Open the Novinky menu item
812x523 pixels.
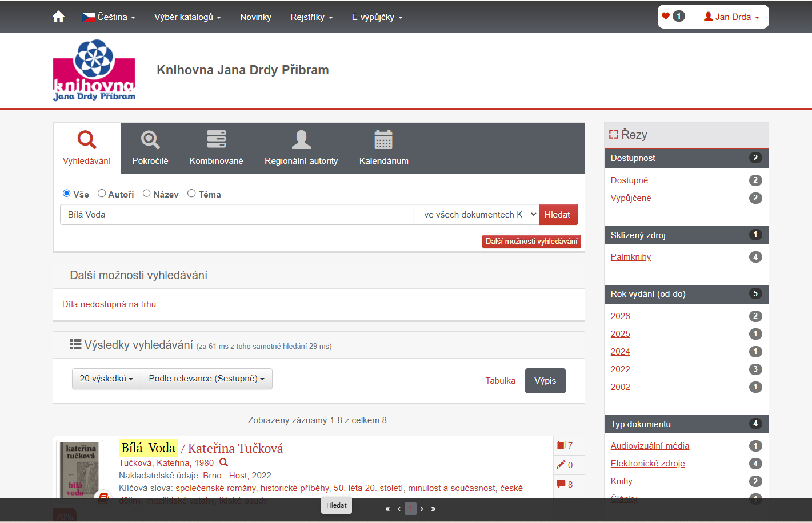[x=255, y=17]
